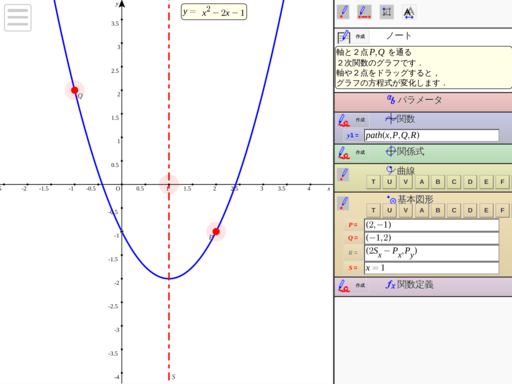Toggle visibility label Q= of point Q
The image size is (512, 384).
coord(353,238)
